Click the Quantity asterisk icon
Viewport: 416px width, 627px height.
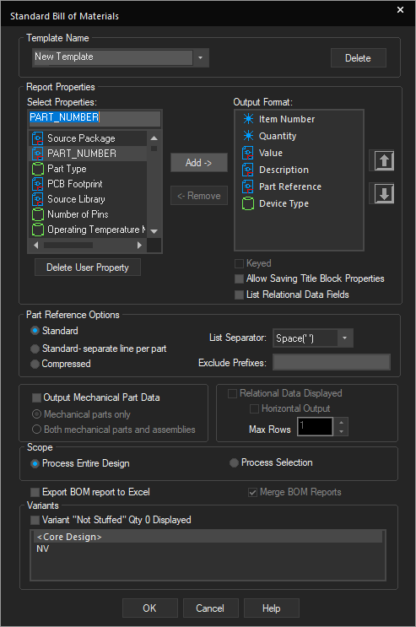coord(248,136)
